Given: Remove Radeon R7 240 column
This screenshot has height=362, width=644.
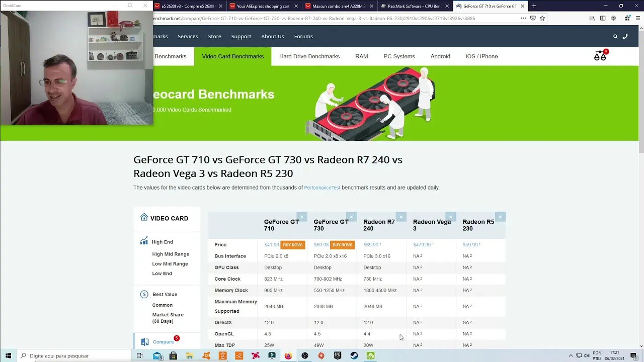Looking at the screenshot, I should tap(400, 217).
